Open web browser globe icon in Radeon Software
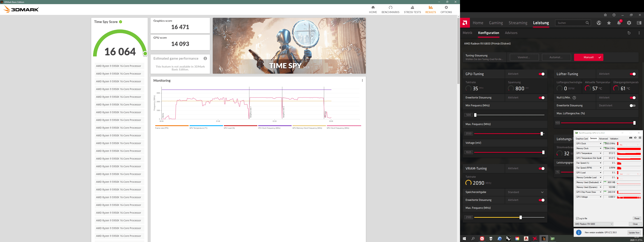This screenshot has width=644, height=242. [599, 23]
